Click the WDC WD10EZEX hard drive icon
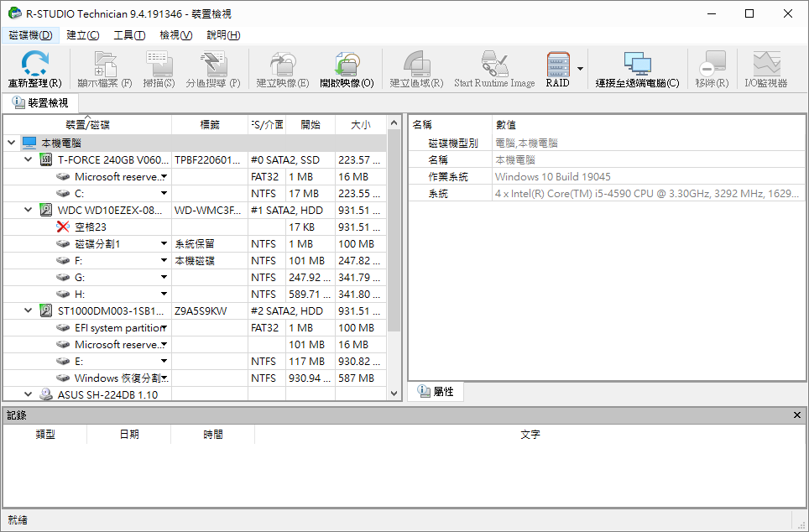Screen dimensions: 809x532 (46, 210)
